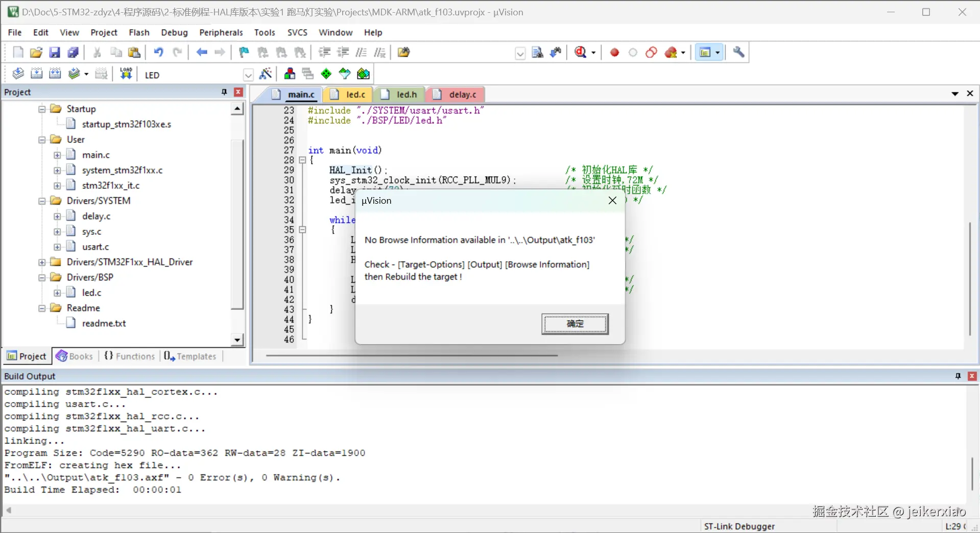The height and width of the screenshot is (533, 980).
Task: Close the Project panel
Action: [238, 92]
